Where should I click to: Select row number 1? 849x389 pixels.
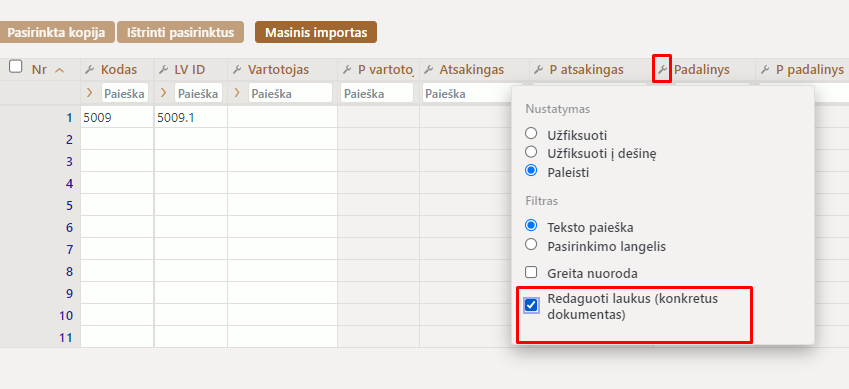[69, 118]
